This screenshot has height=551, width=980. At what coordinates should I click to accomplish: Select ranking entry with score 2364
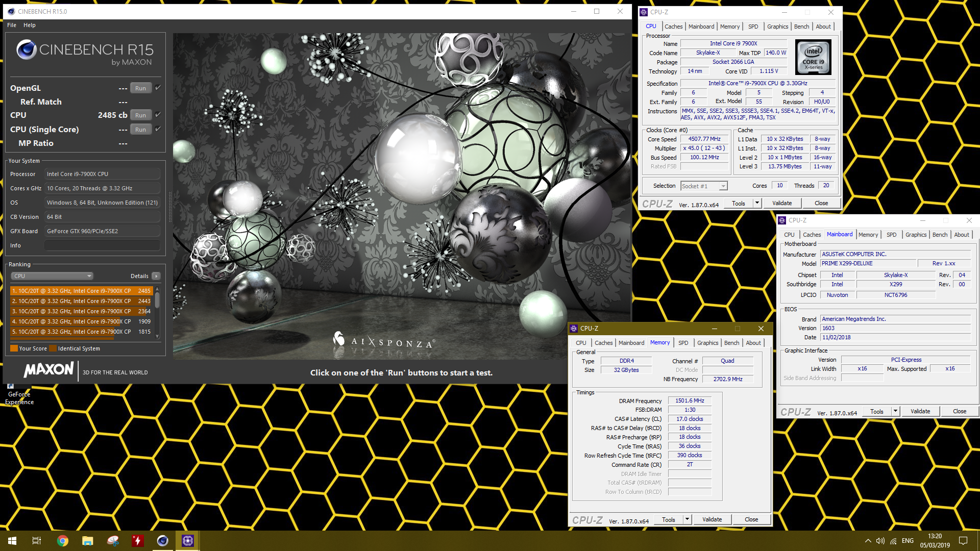click(81, 311)
